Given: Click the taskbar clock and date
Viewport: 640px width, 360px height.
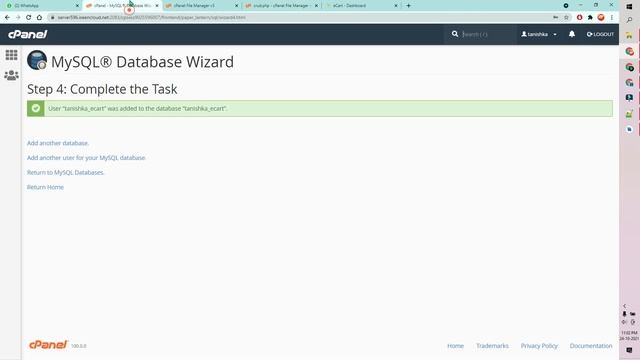Looking at the screenshot, I should (x=629, y=336).
